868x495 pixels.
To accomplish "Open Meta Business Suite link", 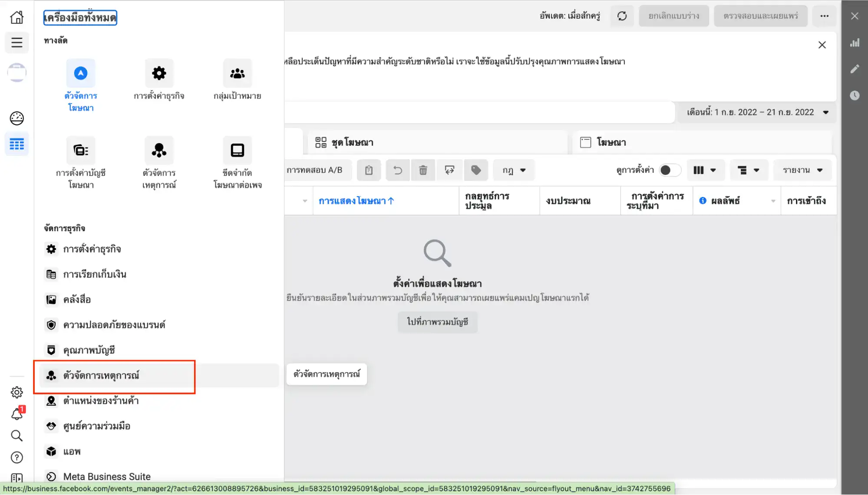I will [x=106, y=476].
